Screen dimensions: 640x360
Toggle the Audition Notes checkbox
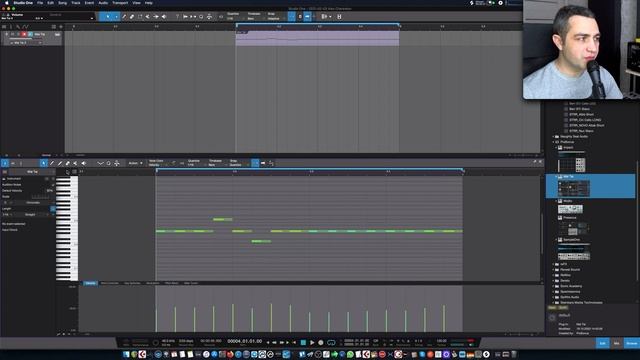[53, 185]
